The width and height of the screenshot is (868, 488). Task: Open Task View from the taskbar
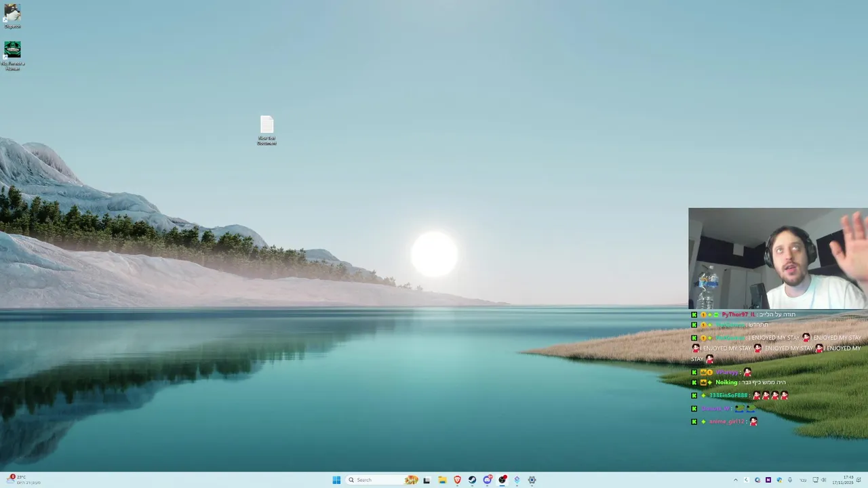(427, 480)
